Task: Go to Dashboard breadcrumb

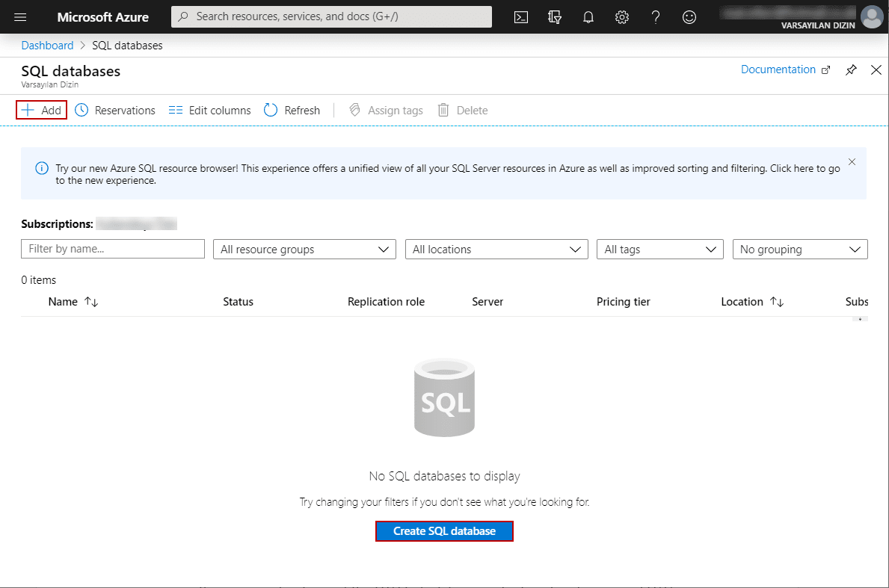Action: [x=47, y=46]
